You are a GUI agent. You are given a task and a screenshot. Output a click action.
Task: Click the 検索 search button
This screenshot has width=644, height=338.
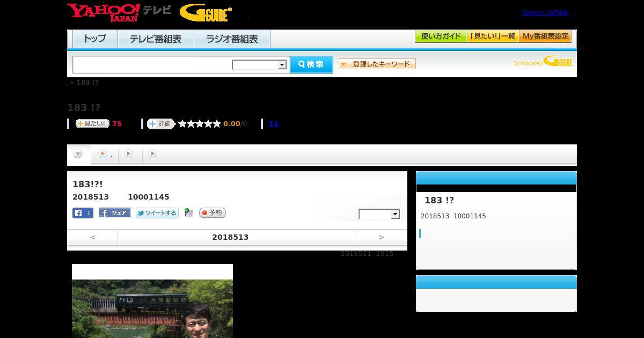[x=311, y=64]
